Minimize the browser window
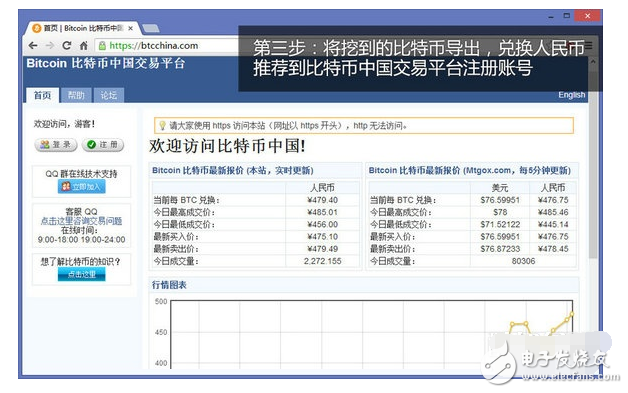 (551, 16)
